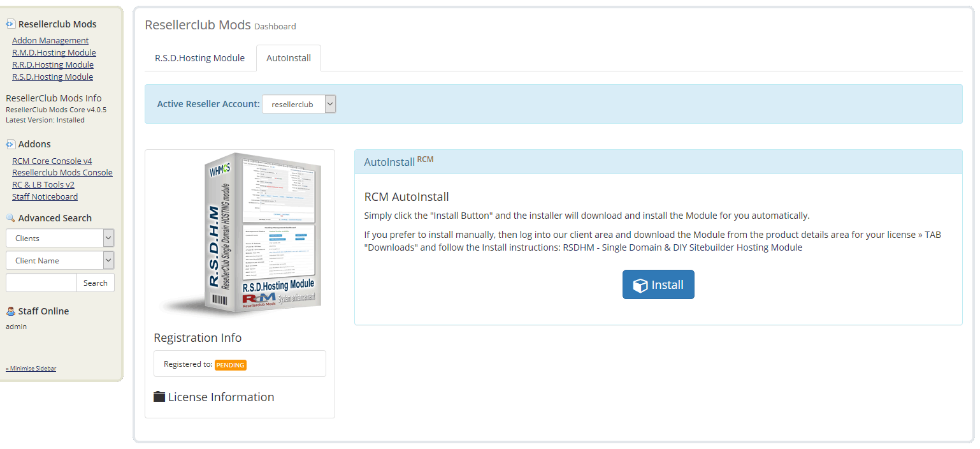Click the Search button
This screenshot has width=980, height=449.
(96, 283)
